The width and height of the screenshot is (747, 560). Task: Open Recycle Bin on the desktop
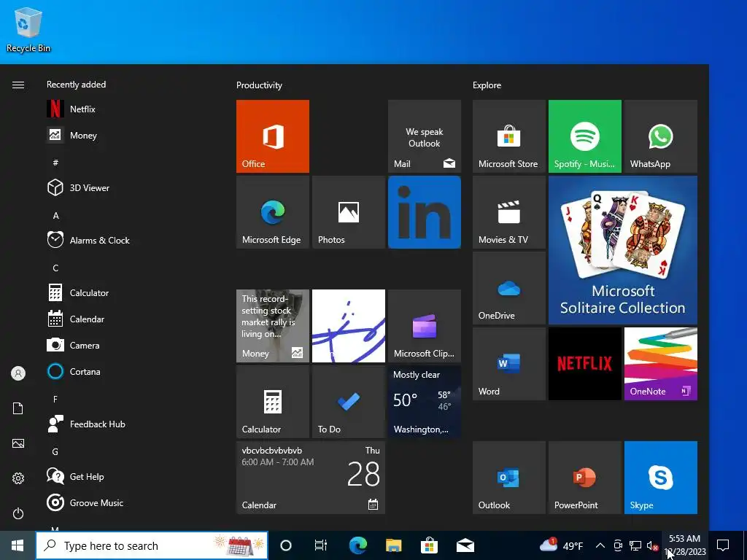[x=28, y=29]
